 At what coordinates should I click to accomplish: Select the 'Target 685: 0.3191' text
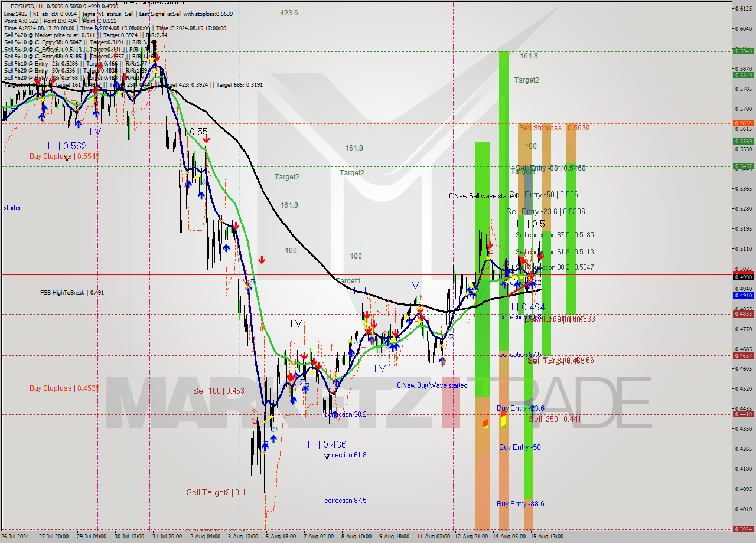pyautogui.click(x=239, y=84)
